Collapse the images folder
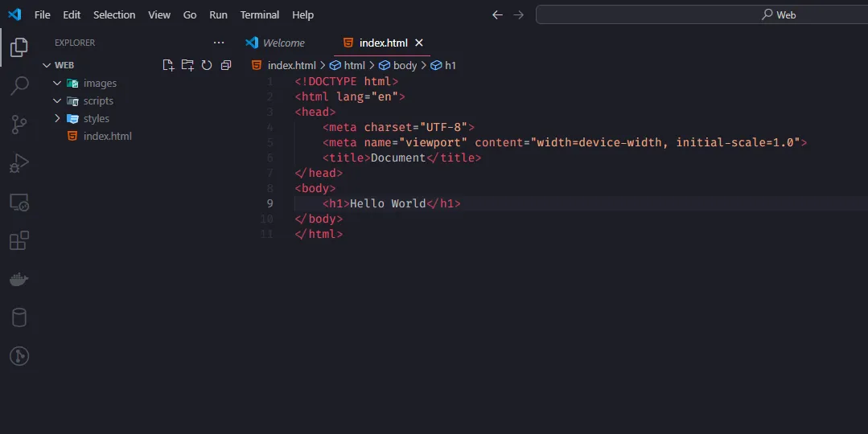 click(x=57, y=84)
